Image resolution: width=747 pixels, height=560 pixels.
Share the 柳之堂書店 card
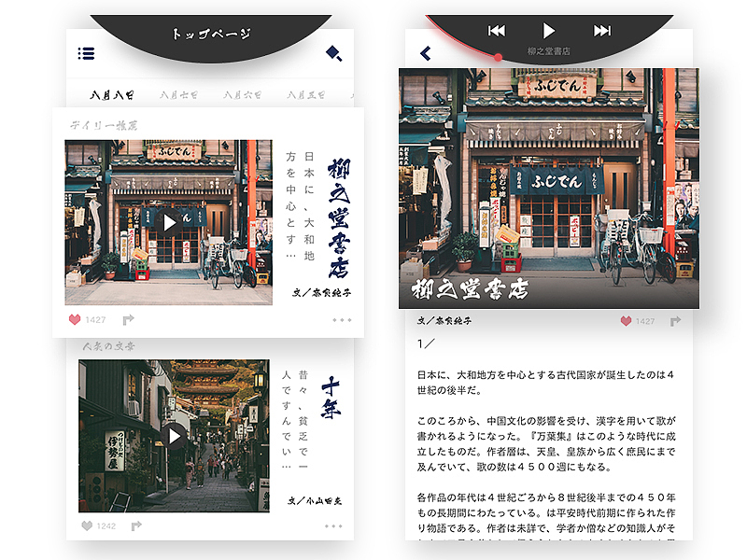[x=128, y=319]
